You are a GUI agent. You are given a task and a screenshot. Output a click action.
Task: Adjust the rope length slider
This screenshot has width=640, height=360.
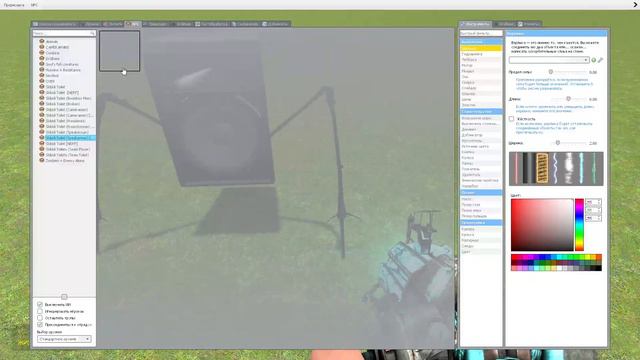tap(569, 99)
